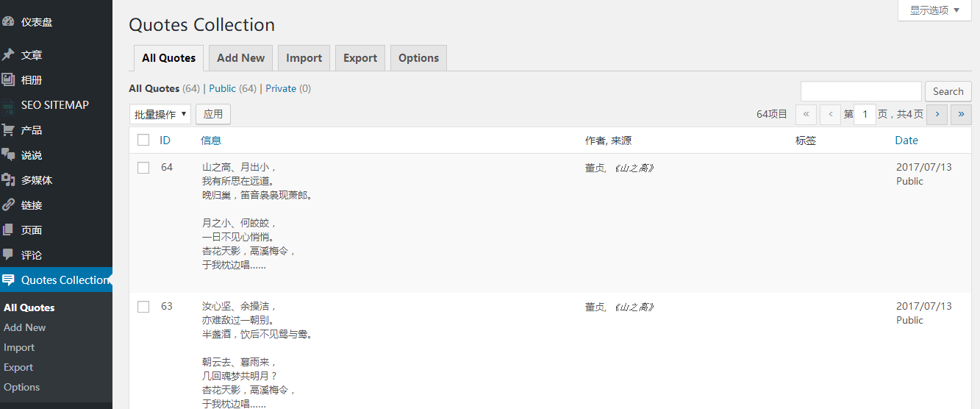This screenshot has width=980, height=409.
Task: Expand the 显示选项 screen options panel
Action: point(934,10)
